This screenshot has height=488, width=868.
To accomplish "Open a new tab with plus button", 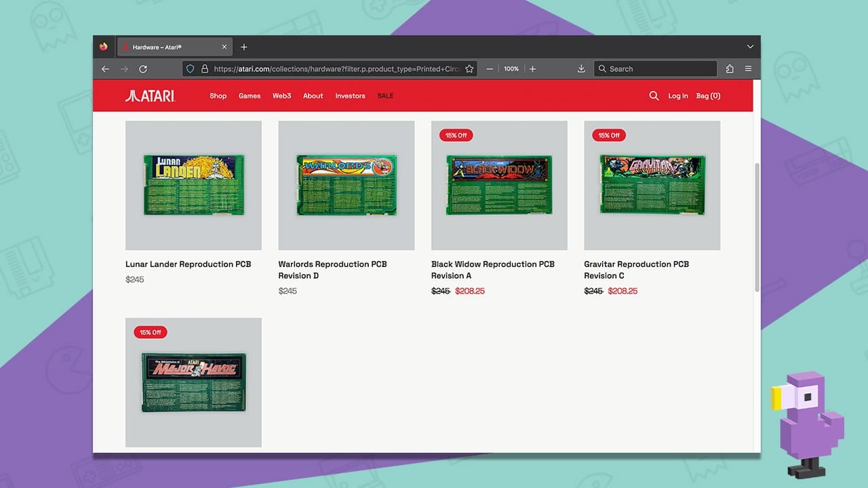I will (244, 47).
